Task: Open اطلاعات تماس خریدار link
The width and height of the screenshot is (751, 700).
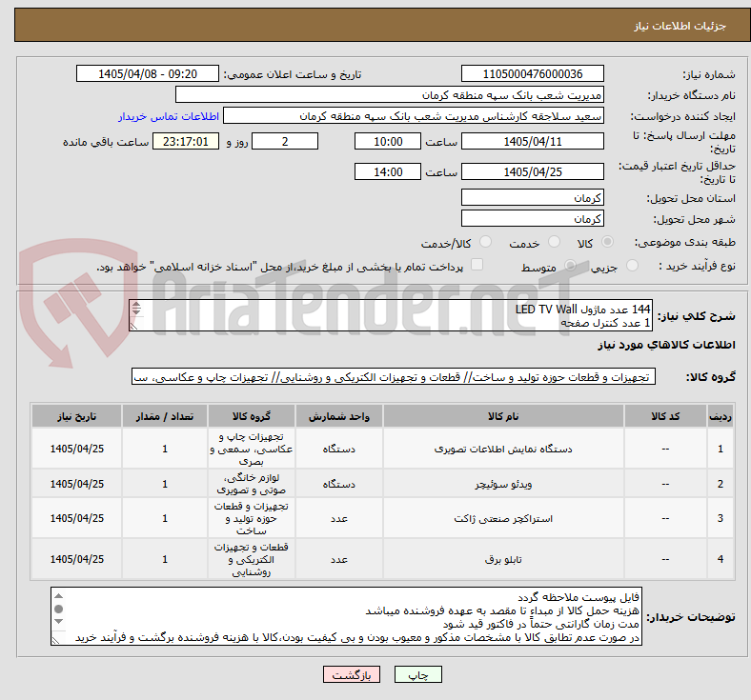Action: click(169, 116)
